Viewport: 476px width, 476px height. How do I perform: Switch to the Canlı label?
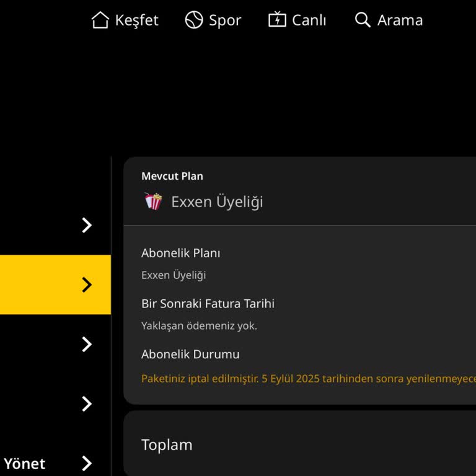point(309,20)
